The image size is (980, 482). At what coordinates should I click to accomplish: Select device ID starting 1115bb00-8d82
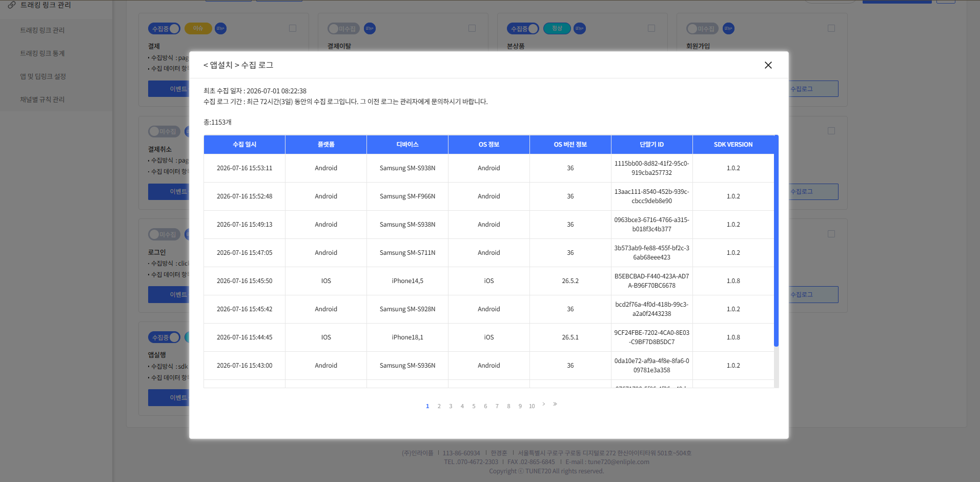652,168
